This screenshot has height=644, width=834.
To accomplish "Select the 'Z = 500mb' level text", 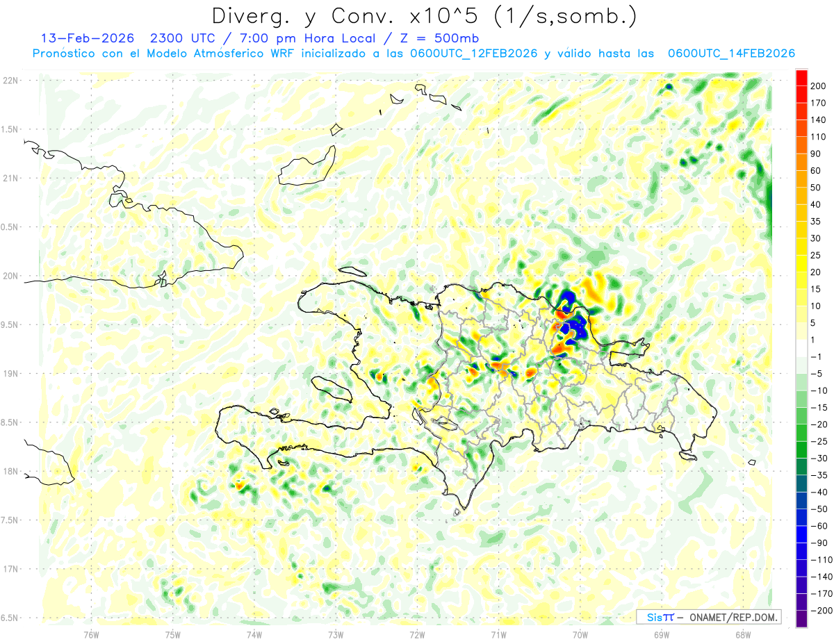I will [439, 38].
